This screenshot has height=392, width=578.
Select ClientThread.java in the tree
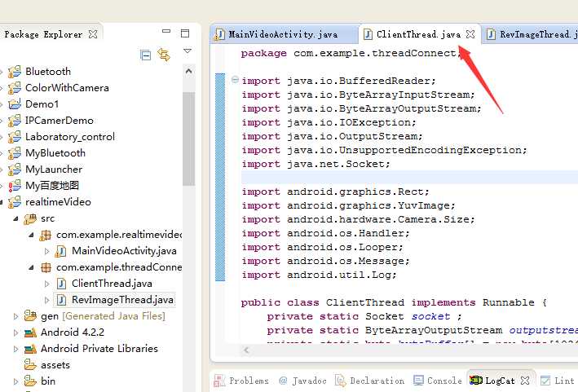[x=112, y=284]
